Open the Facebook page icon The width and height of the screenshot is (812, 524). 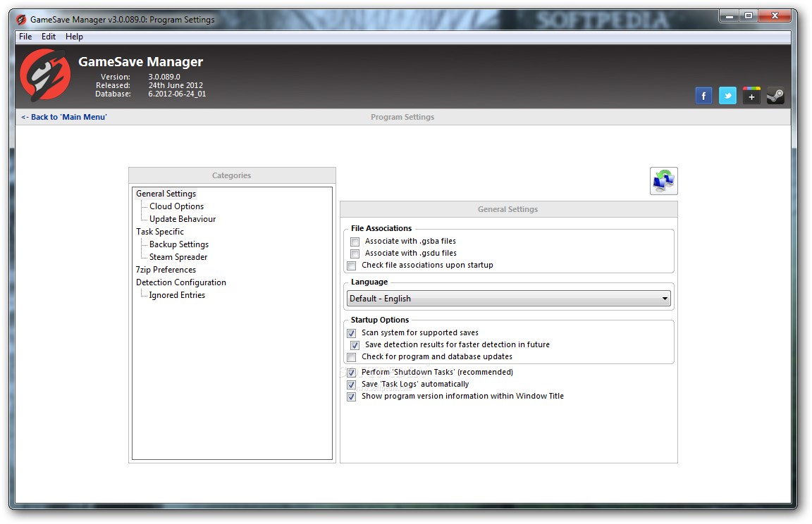pos(703,96)
